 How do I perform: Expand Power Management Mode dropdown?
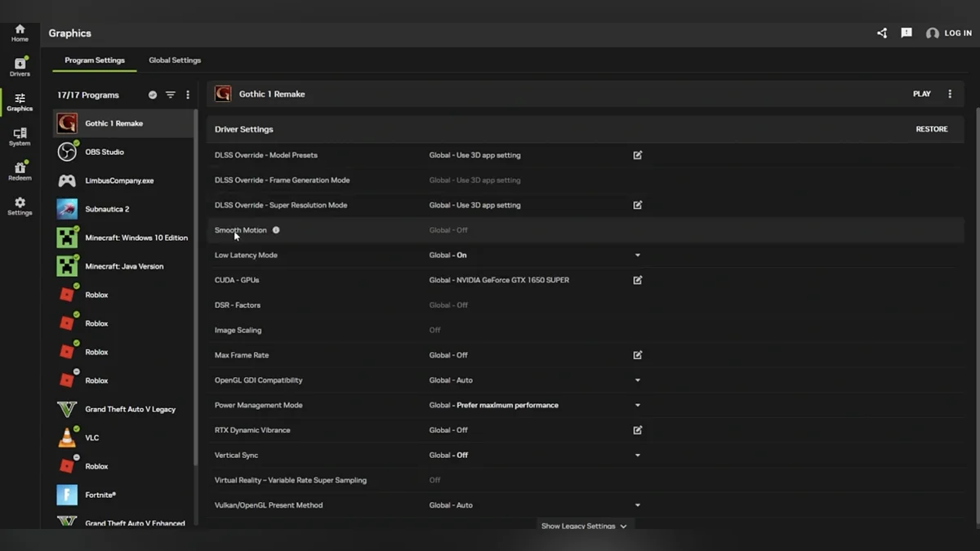coord(638,405)
